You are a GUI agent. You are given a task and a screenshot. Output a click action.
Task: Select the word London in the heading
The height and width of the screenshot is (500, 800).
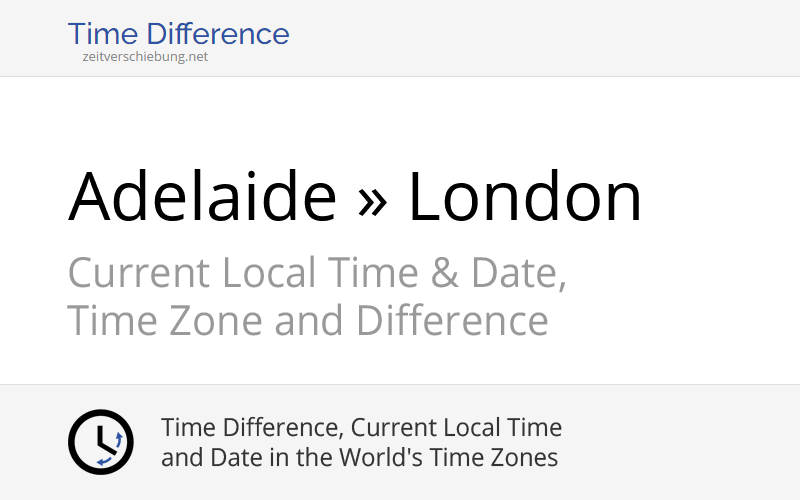pos(524,196)
